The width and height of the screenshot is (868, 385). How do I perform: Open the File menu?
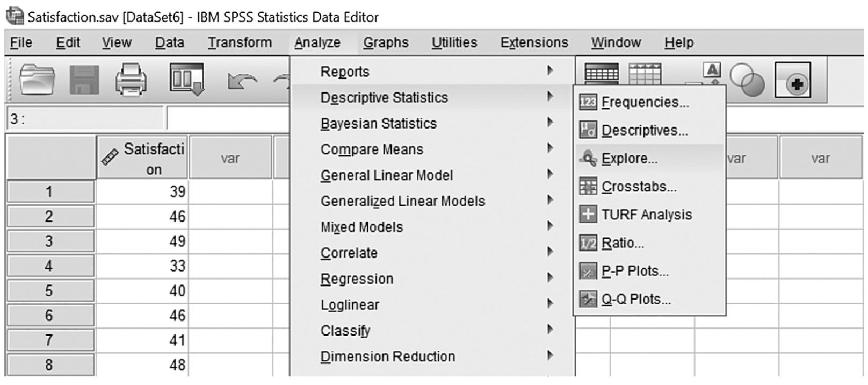point(21,42)
